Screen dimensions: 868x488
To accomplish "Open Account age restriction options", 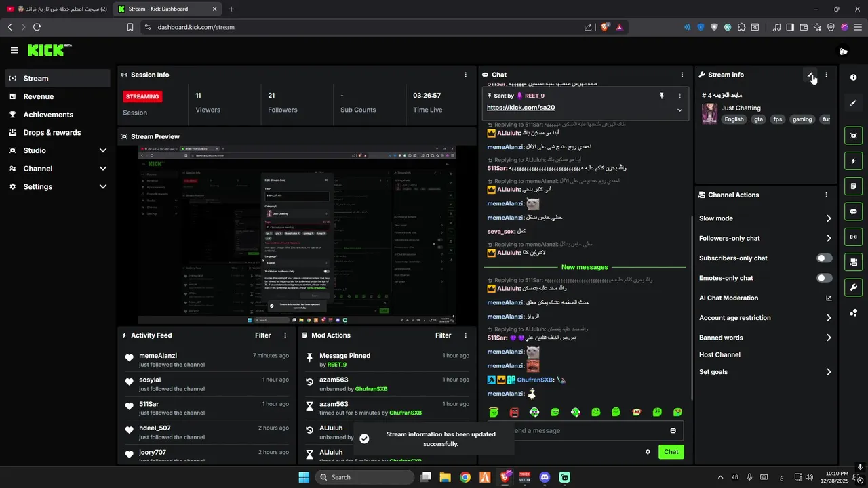I will pyautogui.click(x=765, y=317).
